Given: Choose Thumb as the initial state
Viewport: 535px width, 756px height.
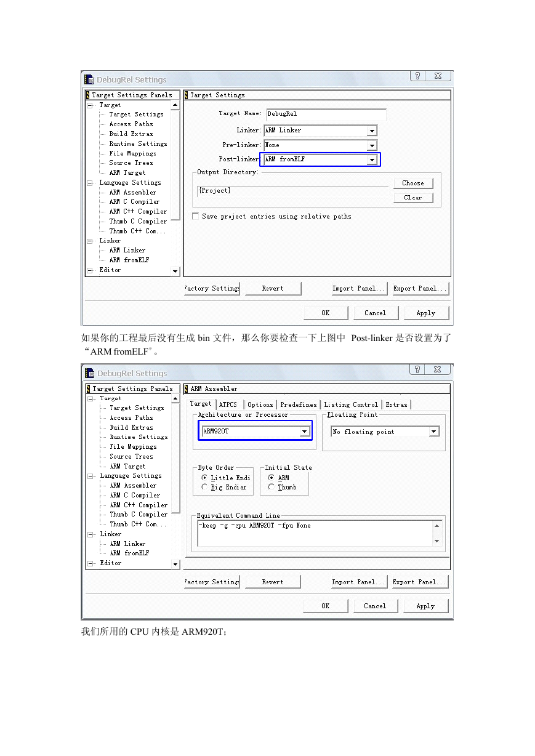Looking at the screenshot, I should (272, 487).
